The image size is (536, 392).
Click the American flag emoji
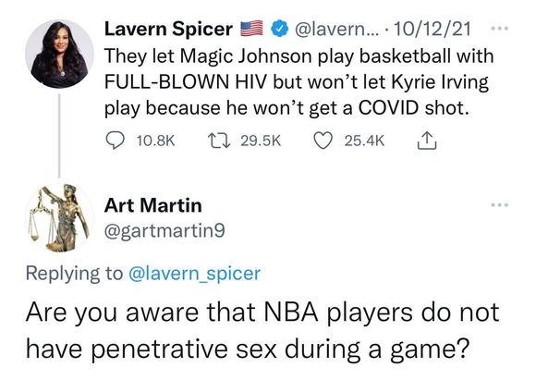(252, 29)
